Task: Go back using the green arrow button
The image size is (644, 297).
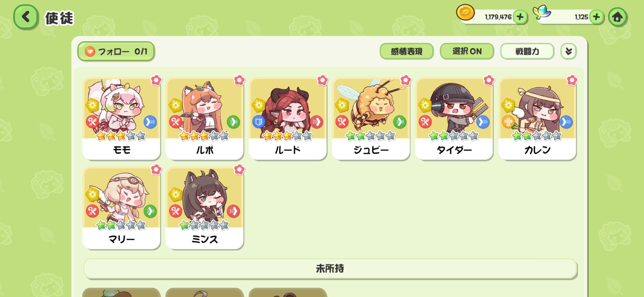Action: (x=26, y=17)
